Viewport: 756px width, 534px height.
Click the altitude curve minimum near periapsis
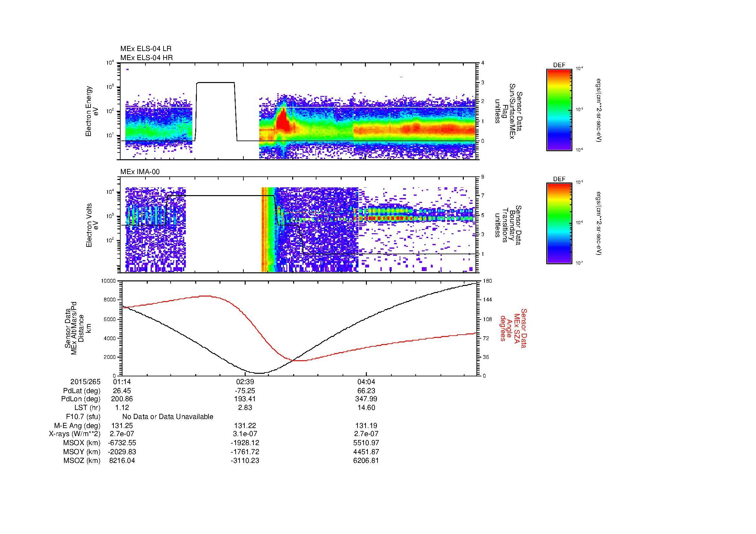pos(260,373)
